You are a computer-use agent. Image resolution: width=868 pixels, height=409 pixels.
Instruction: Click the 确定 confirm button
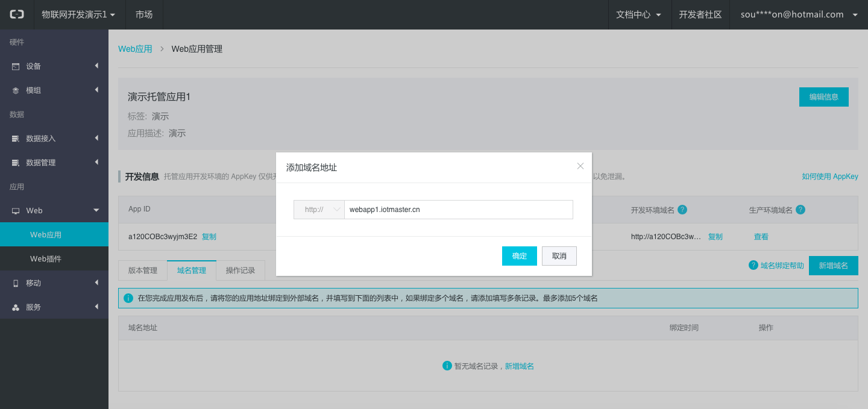[519, 256]
